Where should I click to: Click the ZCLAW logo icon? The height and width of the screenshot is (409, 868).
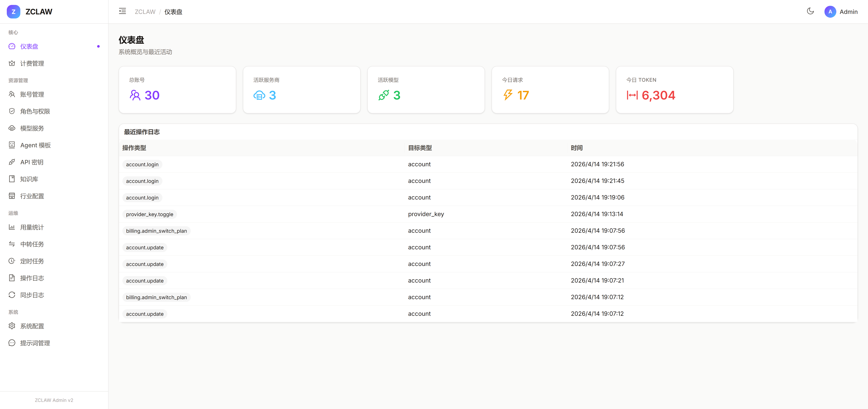click(14, 12)
